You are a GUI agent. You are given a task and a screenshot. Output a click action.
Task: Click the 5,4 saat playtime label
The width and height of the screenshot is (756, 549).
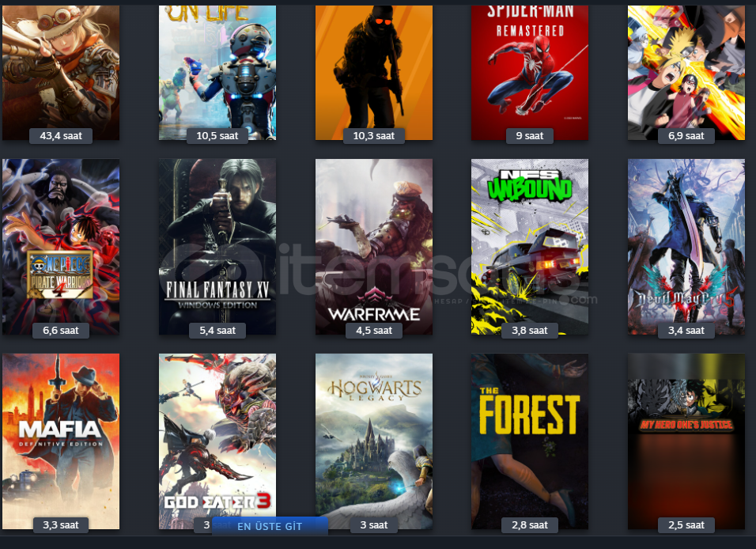[217, 331]
